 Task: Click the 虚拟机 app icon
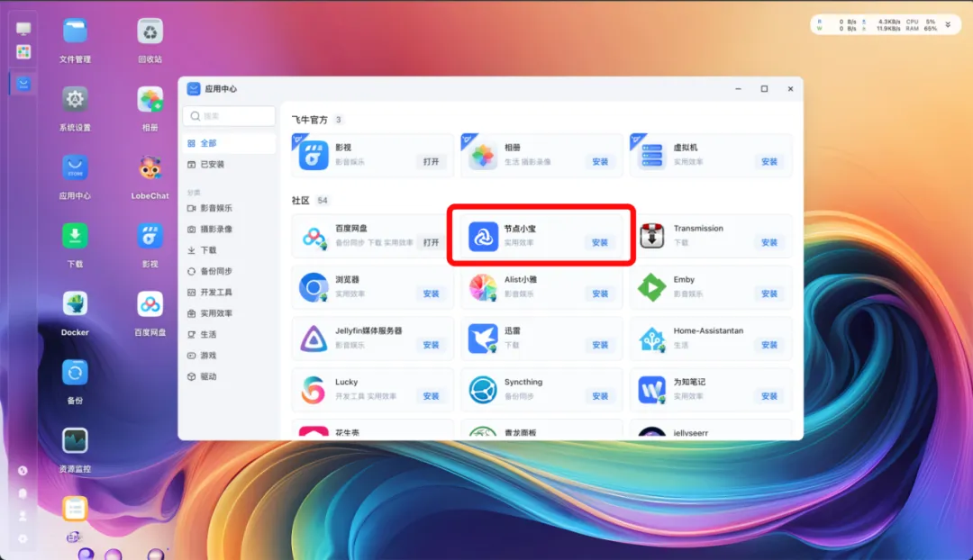[652, 155]
